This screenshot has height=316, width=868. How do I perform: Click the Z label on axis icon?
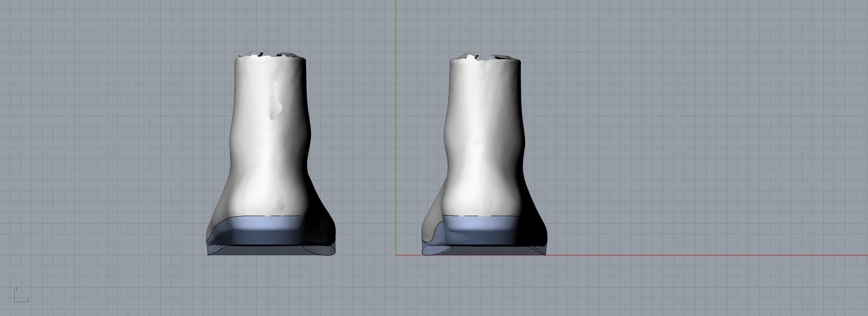(x=17, y=289)
